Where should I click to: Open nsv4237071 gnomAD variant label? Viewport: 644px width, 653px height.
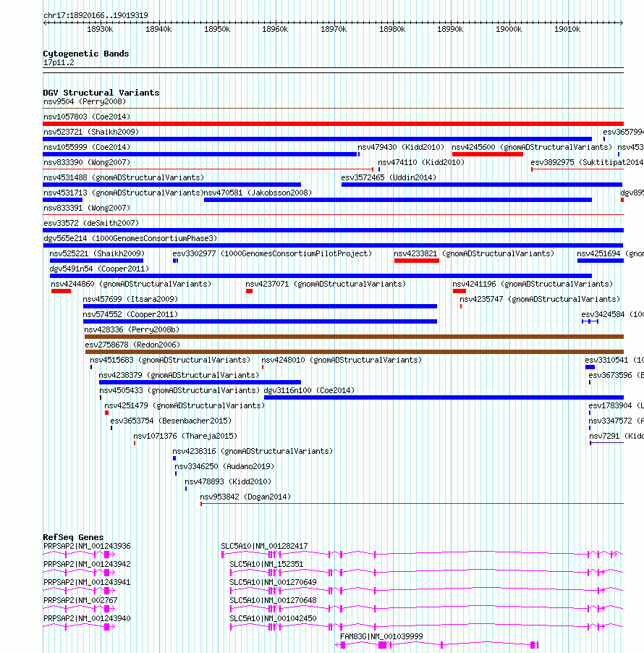326,284
